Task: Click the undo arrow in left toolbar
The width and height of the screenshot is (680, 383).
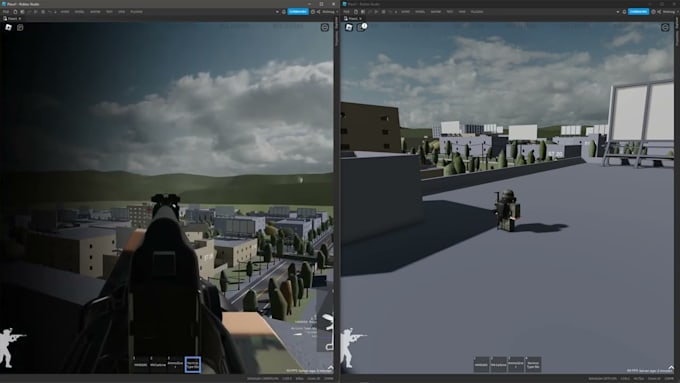Action: 49,12
